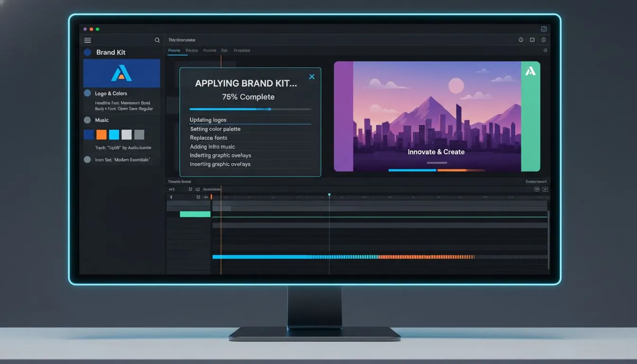Click the clock history icon top right
Screen dimensions: 637x364
(520, 40)
